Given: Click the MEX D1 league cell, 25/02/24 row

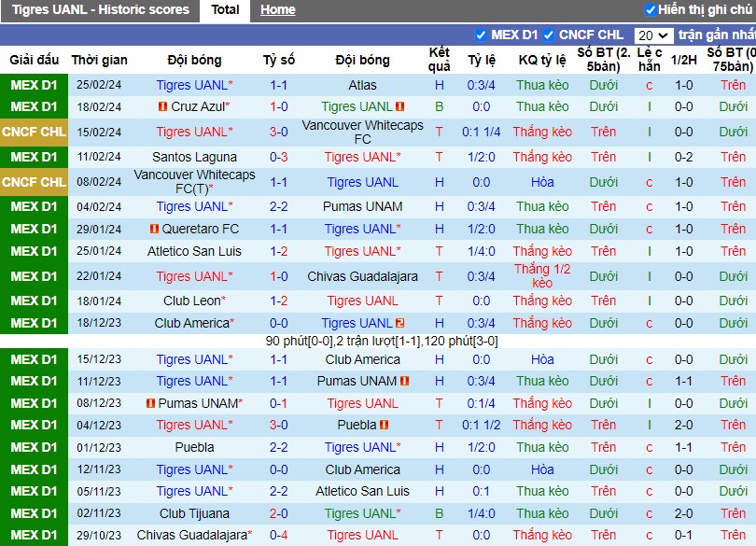Looking at the screenshot, I should [x=35, y=85].
